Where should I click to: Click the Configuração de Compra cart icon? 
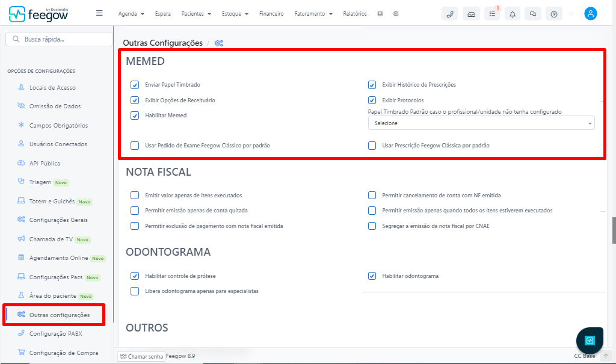pos(21,352)
